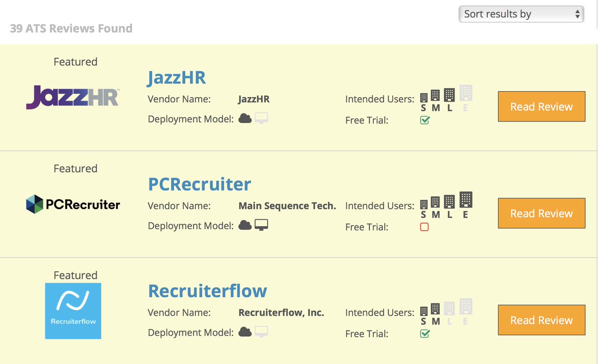Click bold "JazzHR" vendor name value
Screen dimensions: 598x364
pos(254,99)
